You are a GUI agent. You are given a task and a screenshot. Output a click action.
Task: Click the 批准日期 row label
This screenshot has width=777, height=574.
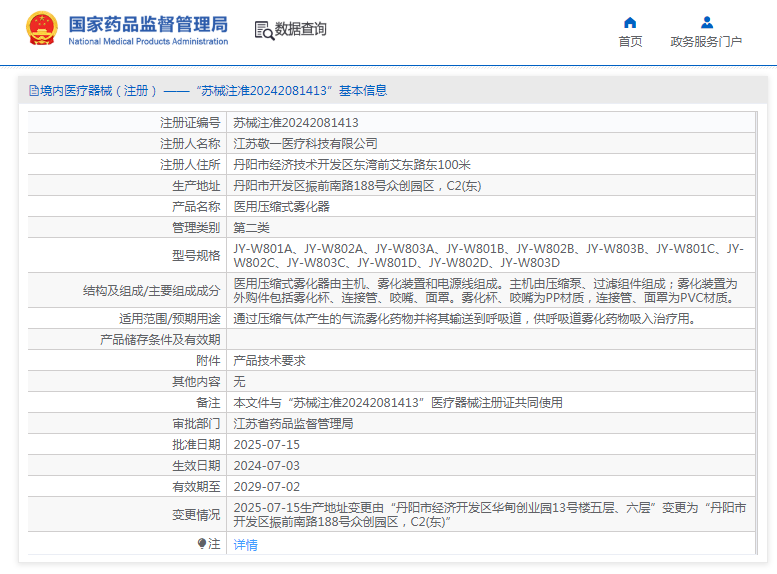[196, 445]
